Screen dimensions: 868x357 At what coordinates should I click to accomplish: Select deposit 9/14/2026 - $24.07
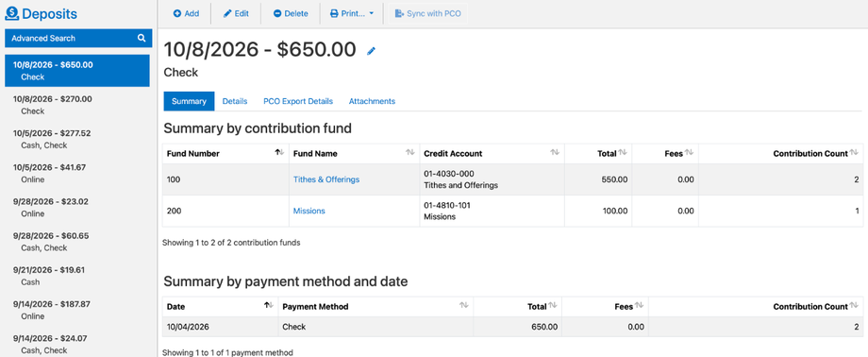[x=77, y=344]
